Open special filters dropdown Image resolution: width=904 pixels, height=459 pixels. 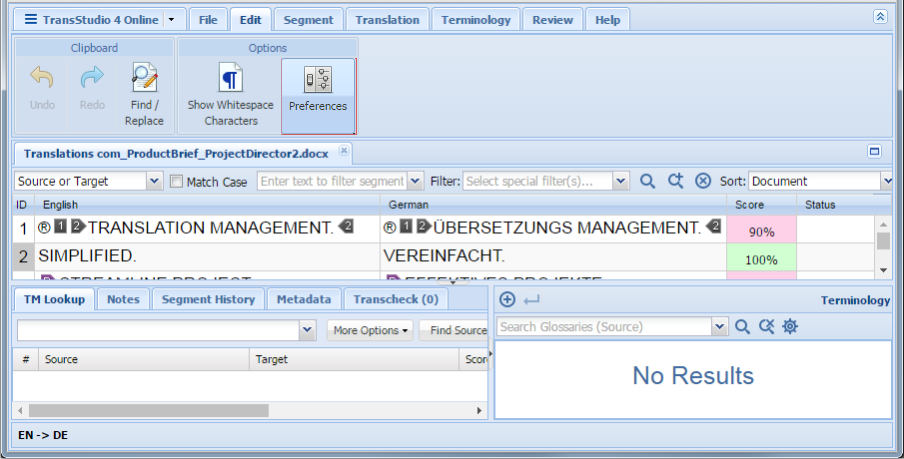[620, 181]
